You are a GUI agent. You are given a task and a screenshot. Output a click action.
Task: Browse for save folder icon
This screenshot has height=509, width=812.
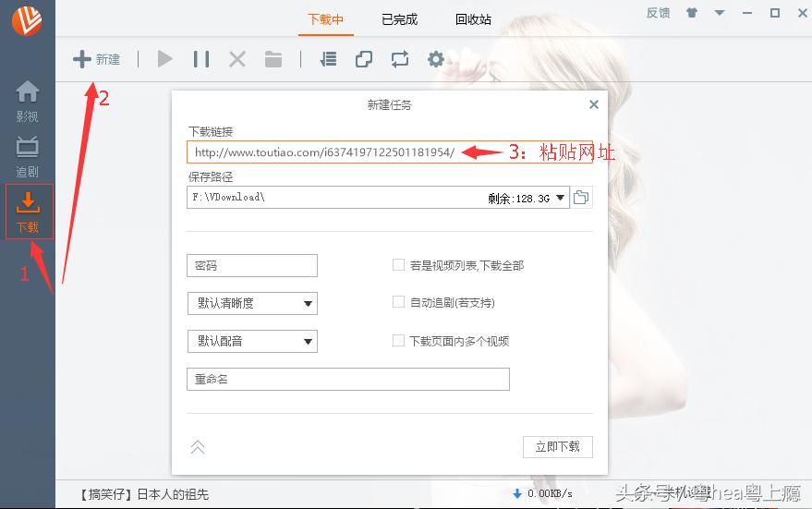pos(581,198)
